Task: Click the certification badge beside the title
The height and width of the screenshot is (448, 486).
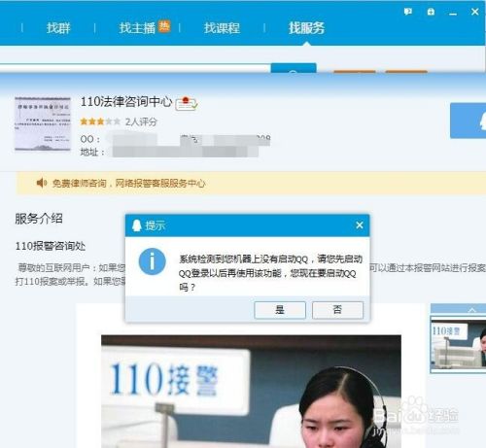Action: pos(187,103)
